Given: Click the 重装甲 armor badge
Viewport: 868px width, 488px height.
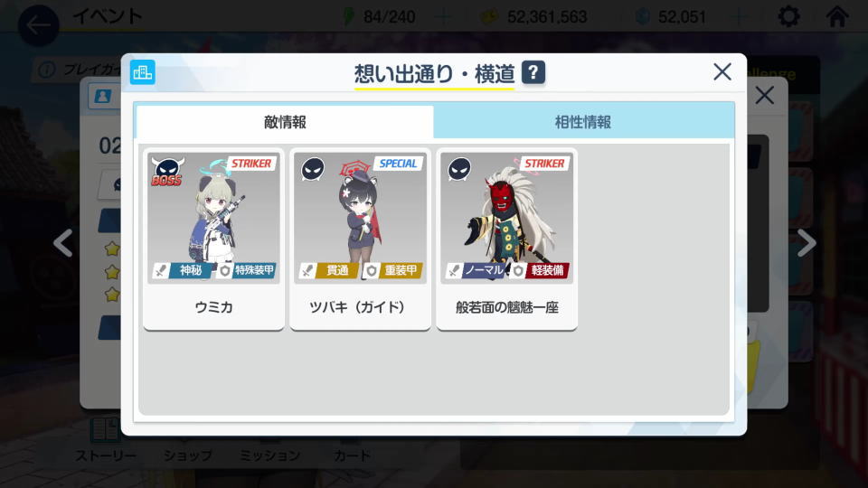Looking at the screenshot, I should (x=393, y=270).
